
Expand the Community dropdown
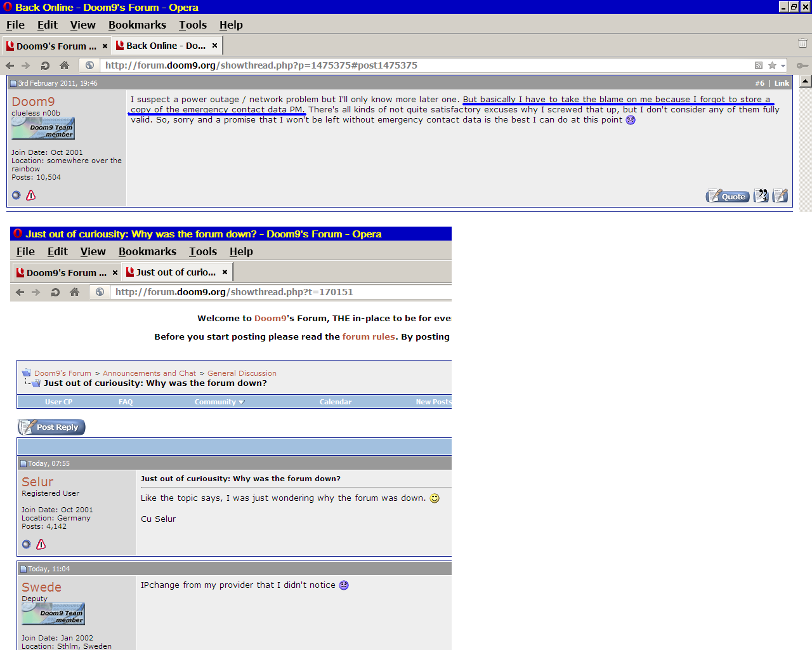click(219, 402)
